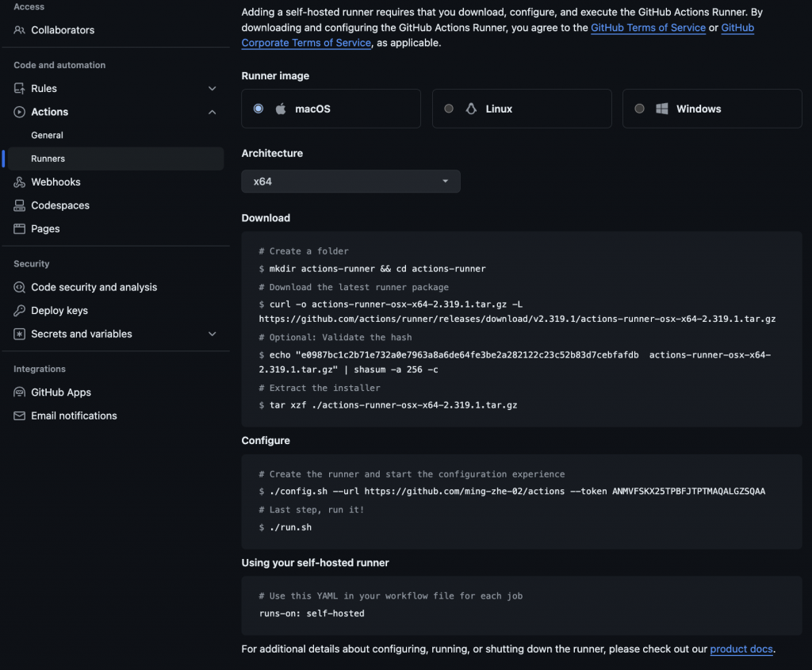812x670 pixels.
Task: Click the Actions play icon
Action: [x=20, y=112]
